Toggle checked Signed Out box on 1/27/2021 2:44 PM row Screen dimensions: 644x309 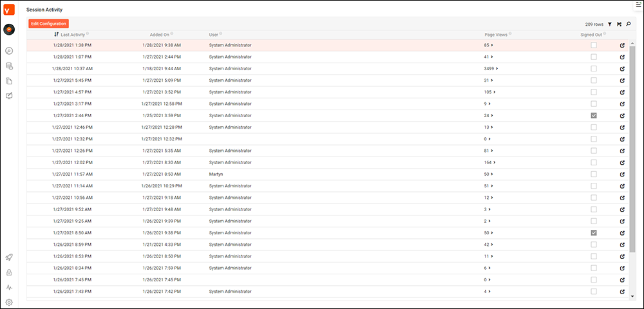click(594, 115)
